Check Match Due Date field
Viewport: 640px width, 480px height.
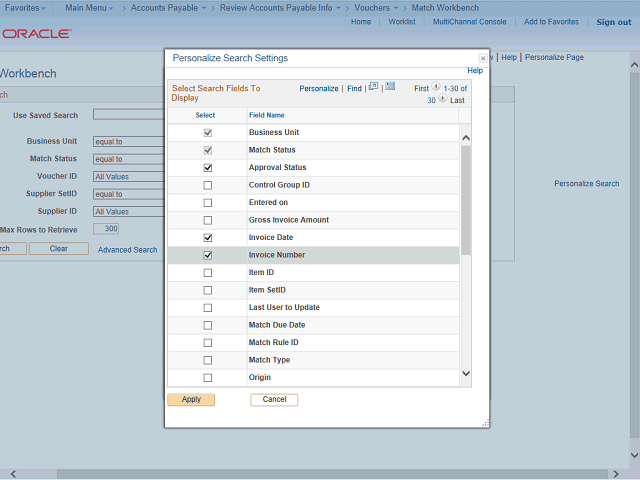pos(208,325)
